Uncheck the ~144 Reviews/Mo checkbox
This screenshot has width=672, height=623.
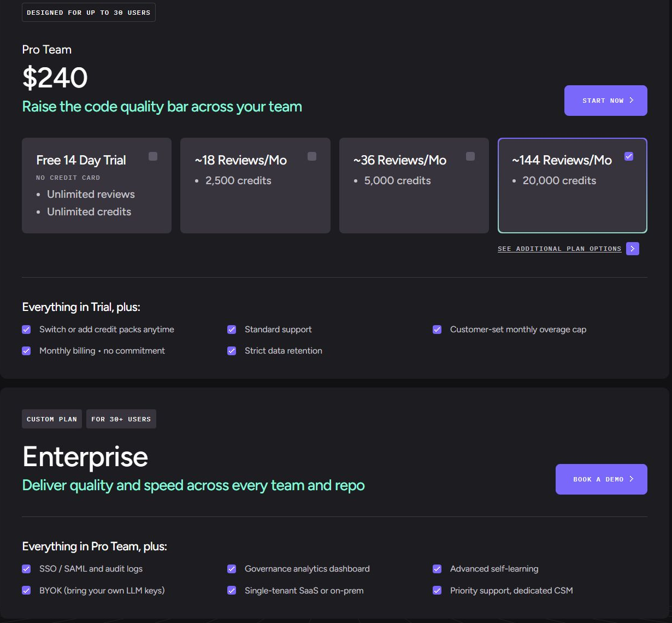coord(629,156)
